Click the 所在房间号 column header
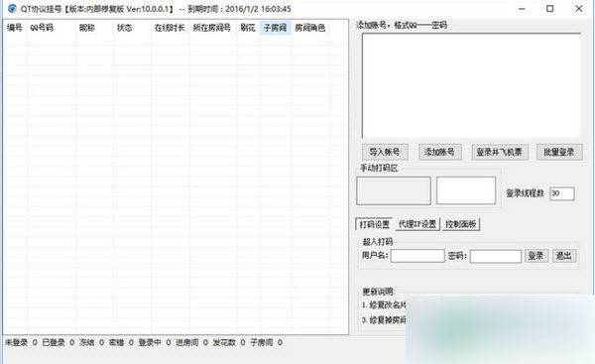Image resolution: width=595 pixels, height=364 pixels. [212, 28]
